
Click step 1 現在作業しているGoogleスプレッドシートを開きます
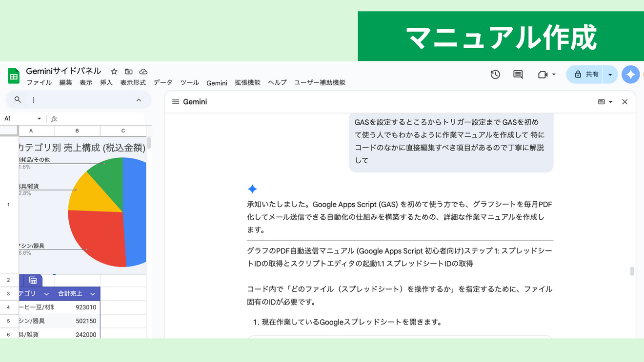(352, 322)
